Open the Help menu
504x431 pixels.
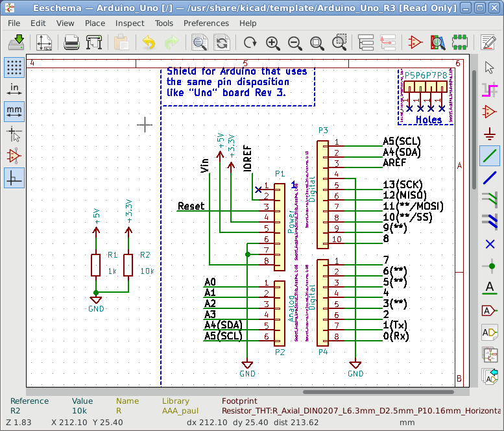tap(248, 23)
